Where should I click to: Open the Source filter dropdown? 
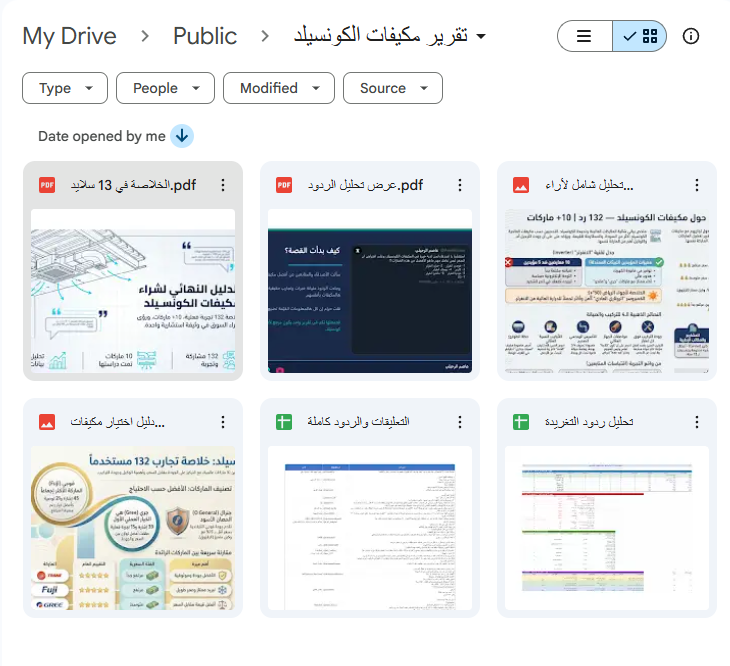click(393, 88)
